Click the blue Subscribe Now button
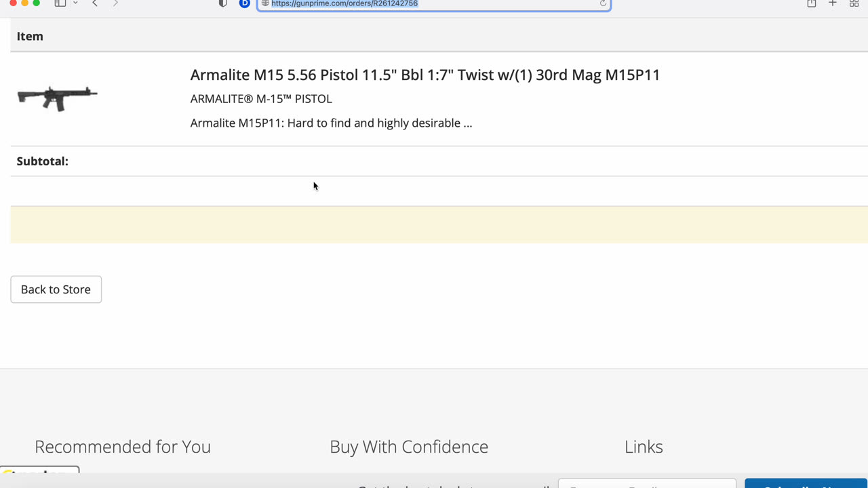This screenshot has height=488, width=868. pos(806,483)
